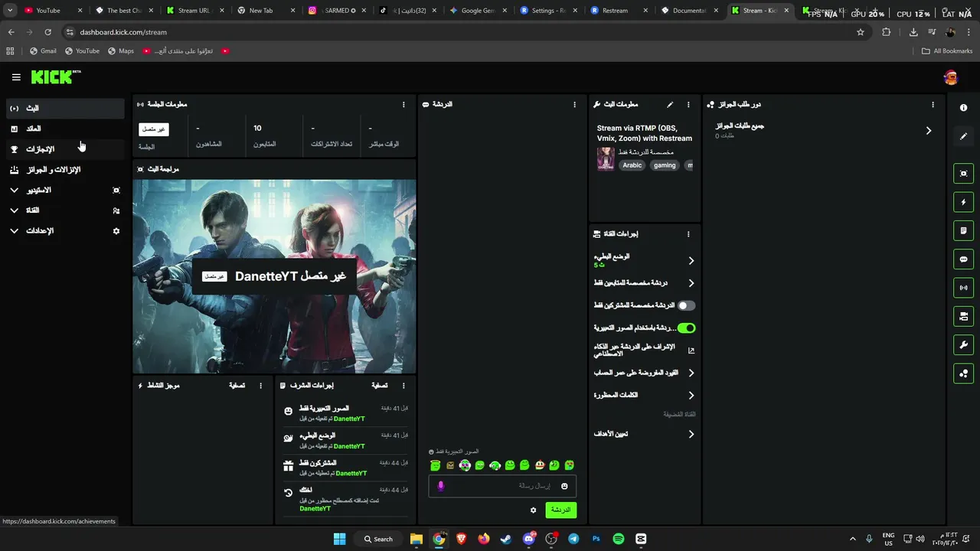Viewport: 980px width, 551px height.
Task: Open the channel actions panel's three-dot menu
Action: click(688, 234)
